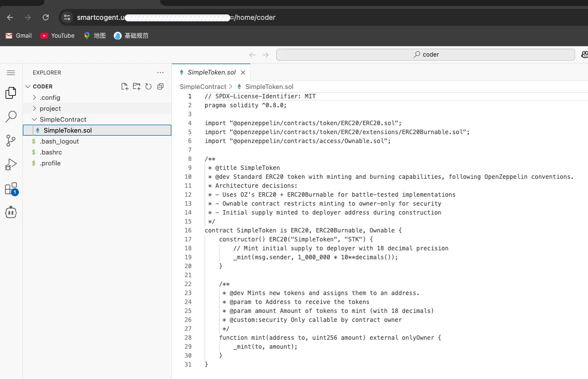Refresh the Explorer file tree

pos(148,87)
